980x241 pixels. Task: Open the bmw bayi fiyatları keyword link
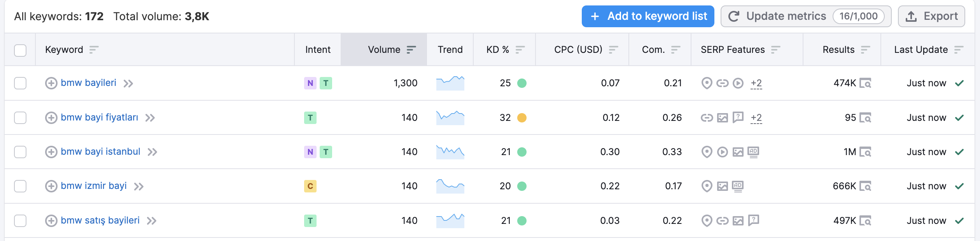[x=100, y=117]
